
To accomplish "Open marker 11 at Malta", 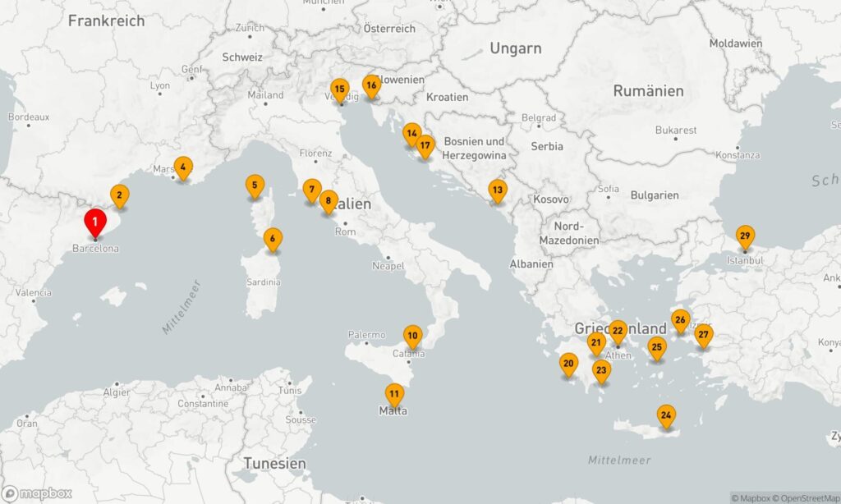I will (395, 394).
